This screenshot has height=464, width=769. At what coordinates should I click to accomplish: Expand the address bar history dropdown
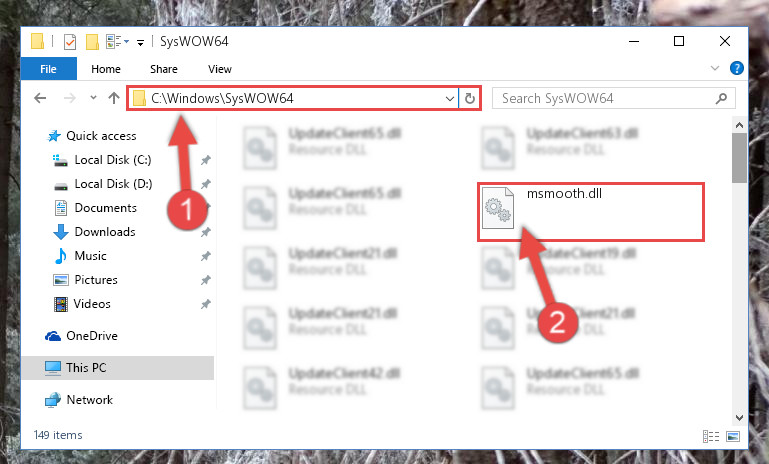(449, 99)
